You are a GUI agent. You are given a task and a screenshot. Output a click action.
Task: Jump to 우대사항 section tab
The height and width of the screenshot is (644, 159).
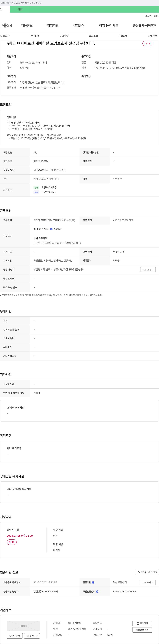click(x=64, y=36)
